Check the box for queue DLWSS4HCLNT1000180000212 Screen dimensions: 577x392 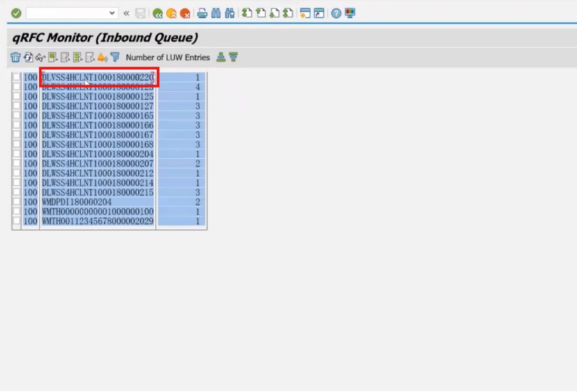pos(17,173)
